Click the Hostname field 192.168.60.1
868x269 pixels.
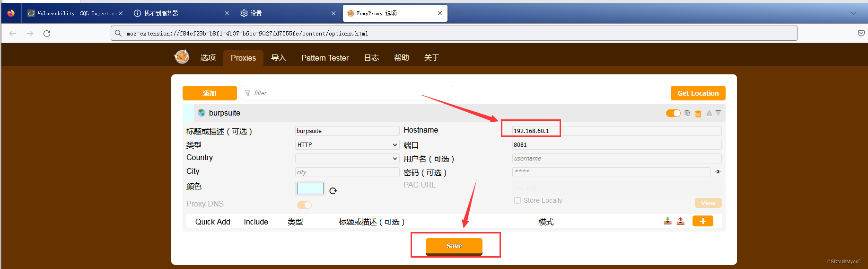(x=617, y=131)
